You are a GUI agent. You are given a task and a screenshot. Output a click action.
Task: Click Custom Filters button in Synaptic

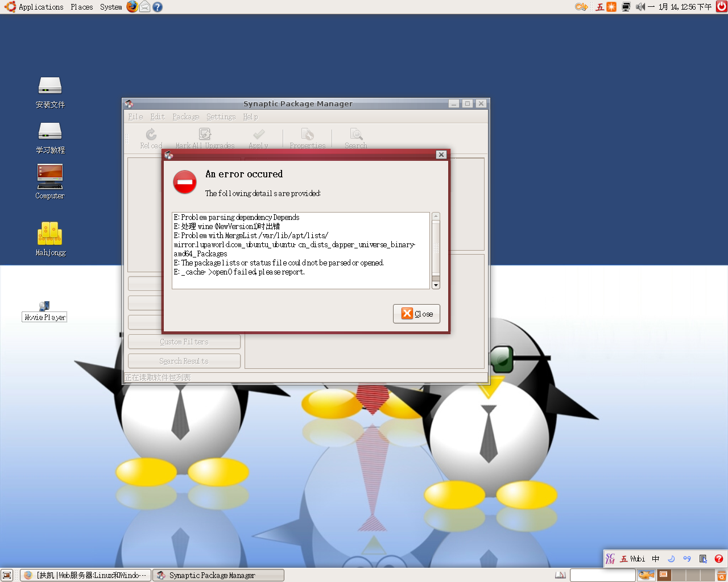[184, 342]
